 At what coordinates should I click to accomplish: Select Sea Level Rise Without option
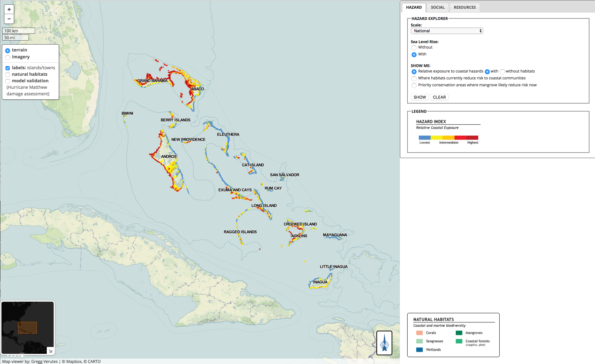tap(414, 48)
